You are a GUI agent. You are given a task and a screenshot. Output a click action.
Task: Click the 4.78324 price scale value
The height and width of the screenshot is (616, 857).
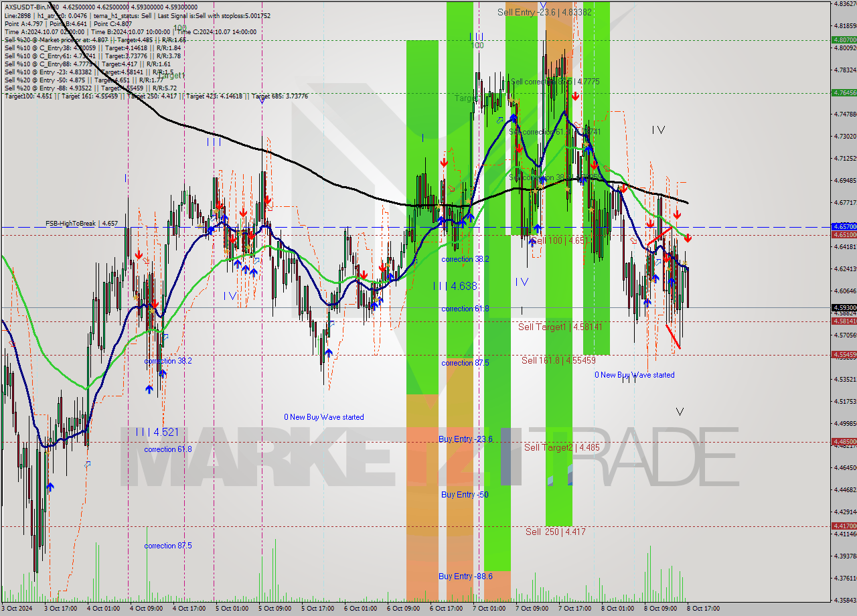(x=845, y=70)
